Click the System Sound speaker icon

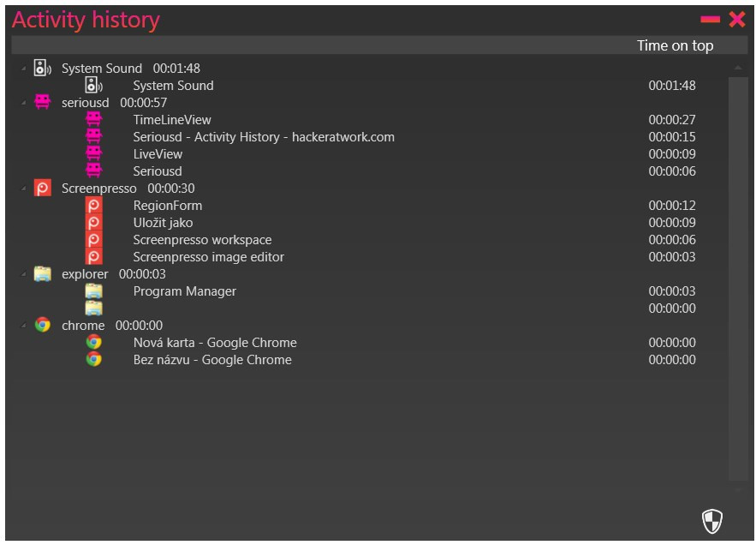pyautogui.click(x=43, y=68)
